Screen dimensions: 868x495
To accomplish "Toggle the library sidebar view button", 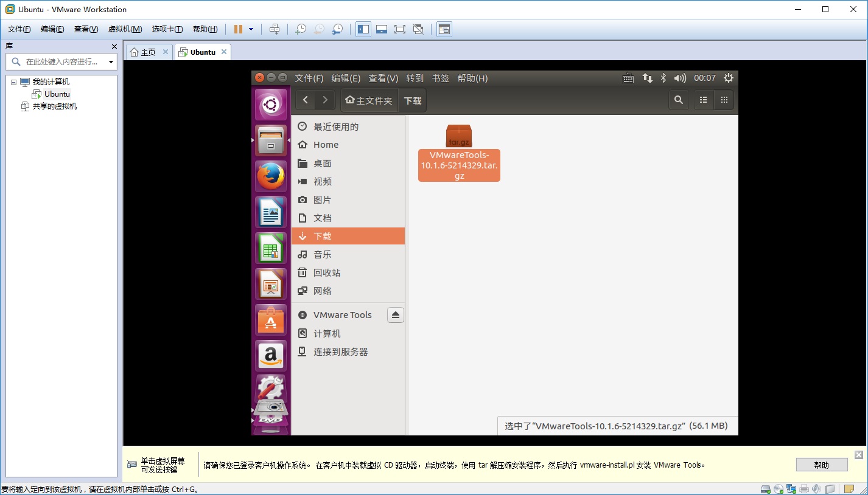I will pos(363,29).
